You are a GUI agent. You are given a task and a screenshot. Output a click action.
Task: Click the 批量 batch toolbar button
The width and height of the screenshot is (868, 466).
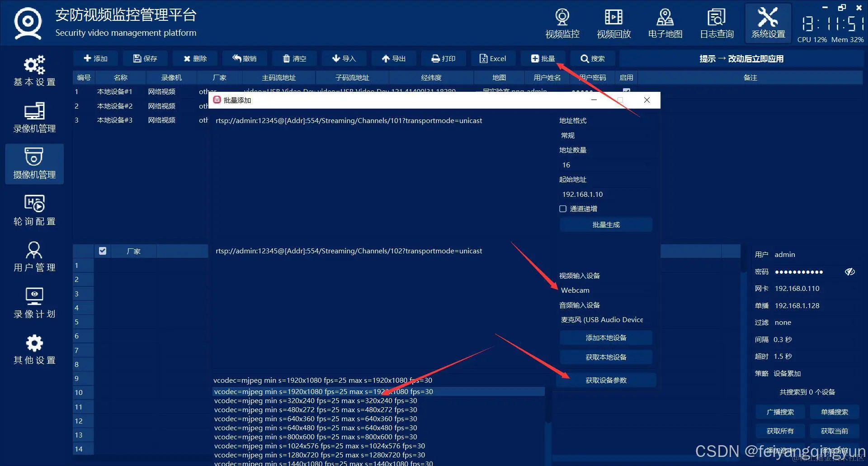[x=543, y=58]
